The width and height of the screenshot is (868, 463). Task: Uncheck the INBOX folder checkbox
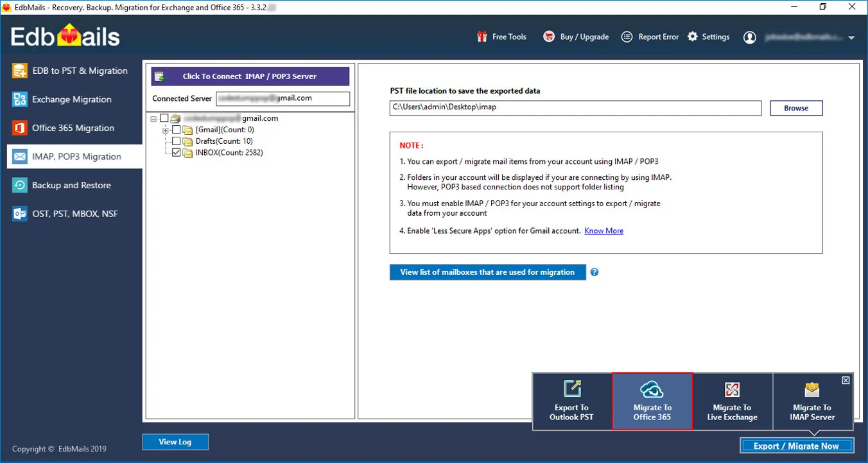point(176,152)
